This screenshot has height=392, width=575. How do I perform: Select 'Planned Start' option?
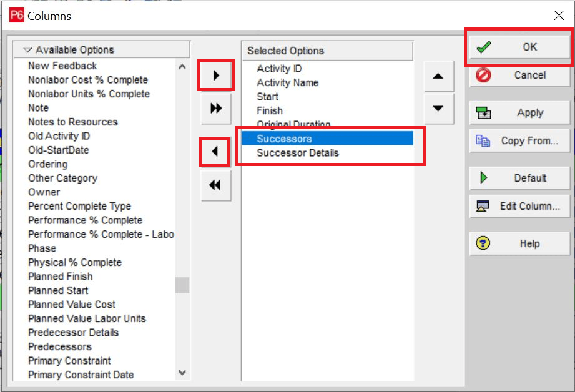pyautogui.click(x=58, y=290)
